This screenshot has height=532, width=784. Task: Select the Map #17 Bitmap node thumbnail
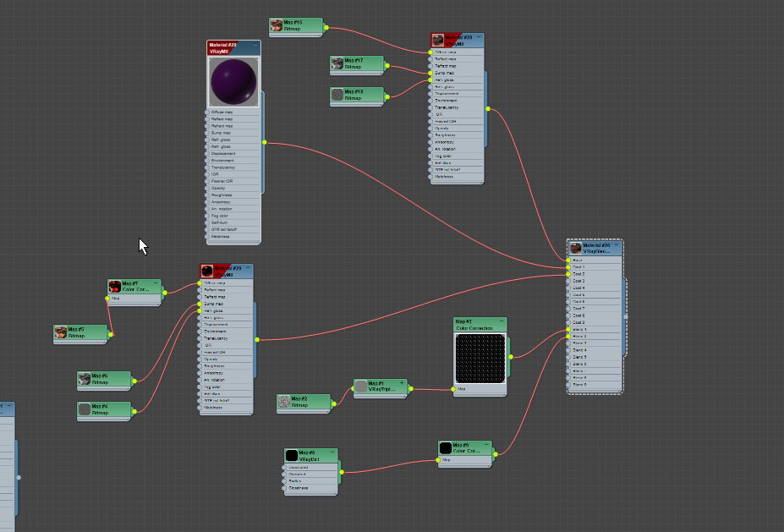pyautogui.click(x=337, y=63)
